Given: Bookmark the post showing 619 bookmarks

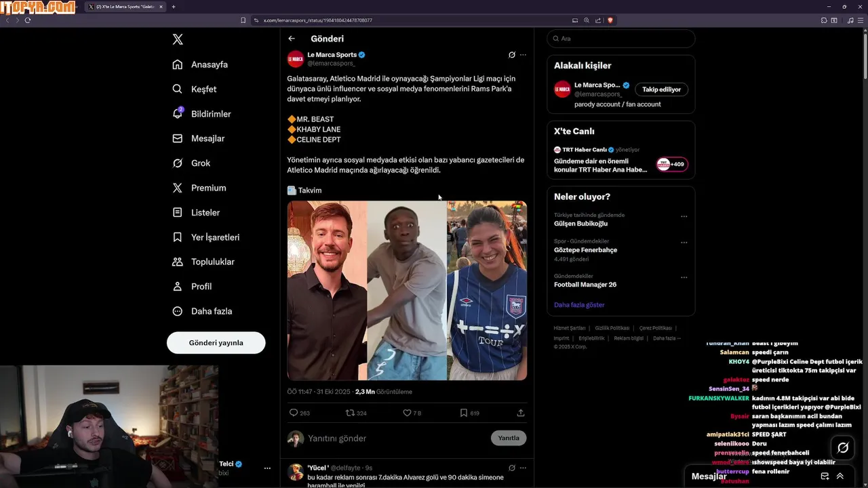Looking at the screenshot, I should click(464, 413).
